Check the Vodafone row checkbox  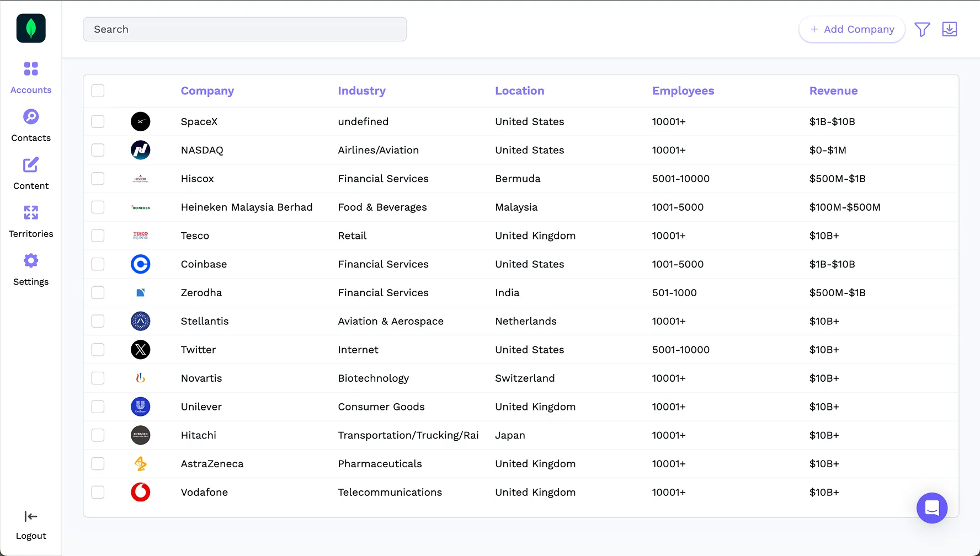[98, 492]
